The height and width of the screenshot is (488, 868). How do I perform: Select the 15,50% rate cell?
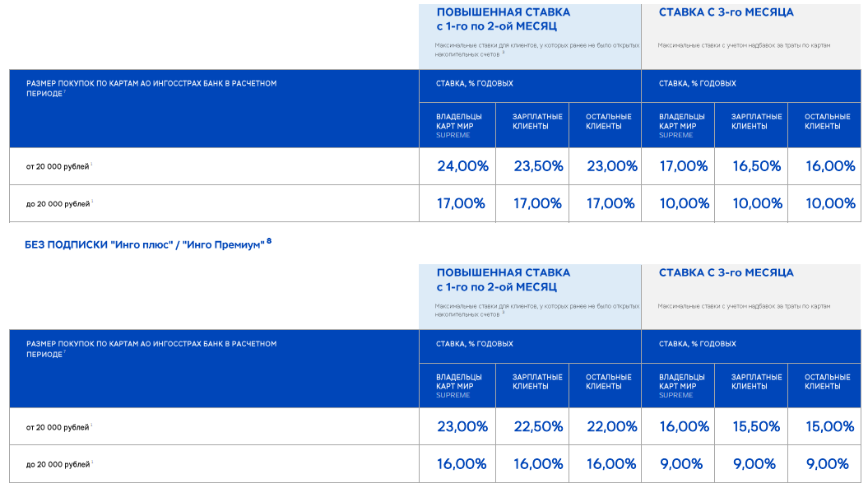(756, 426)
